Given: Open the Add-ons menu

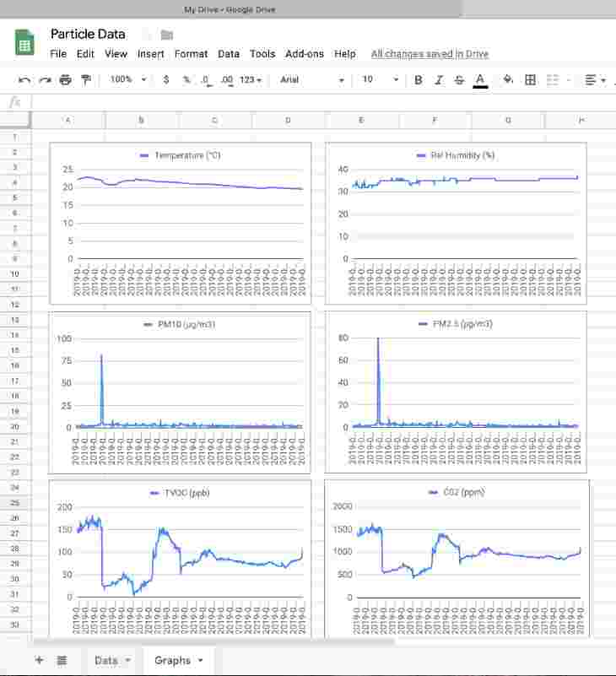Looking at the screenshot, I should (305, 54).
